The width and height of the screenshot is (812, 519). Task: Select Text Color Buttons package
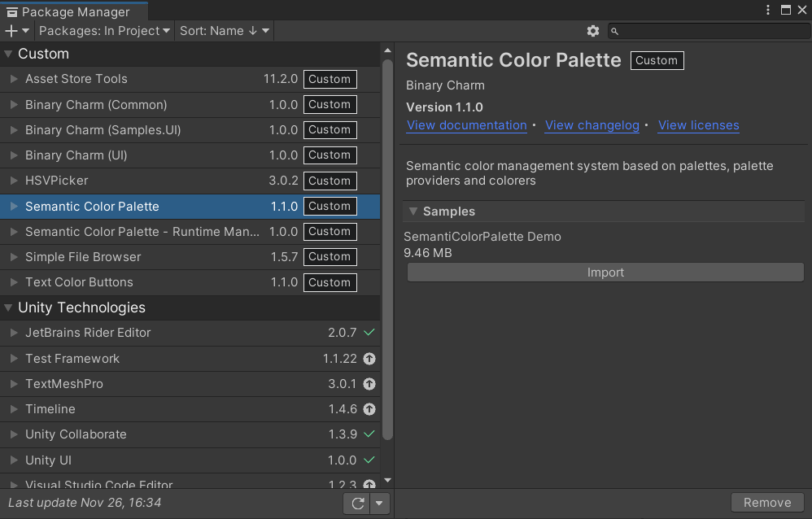pos(190,282)
